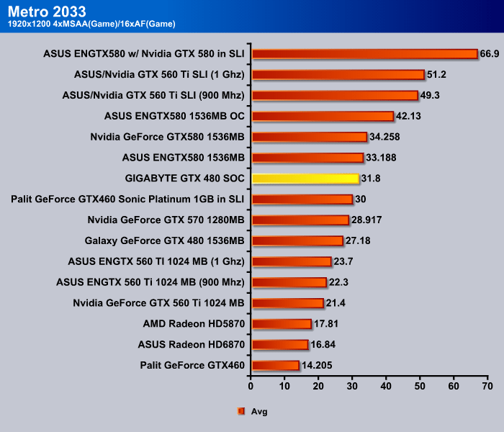Select ASUS/Nvidia GTX 560 Ti SLI (1 Ghz) label
The height and width of the screenshot is (432, 504).
pos(159,75)
